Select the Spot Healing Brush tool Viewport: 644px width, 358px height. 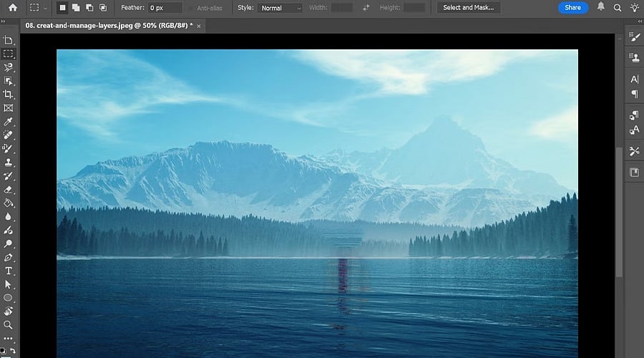click(8, 135)
